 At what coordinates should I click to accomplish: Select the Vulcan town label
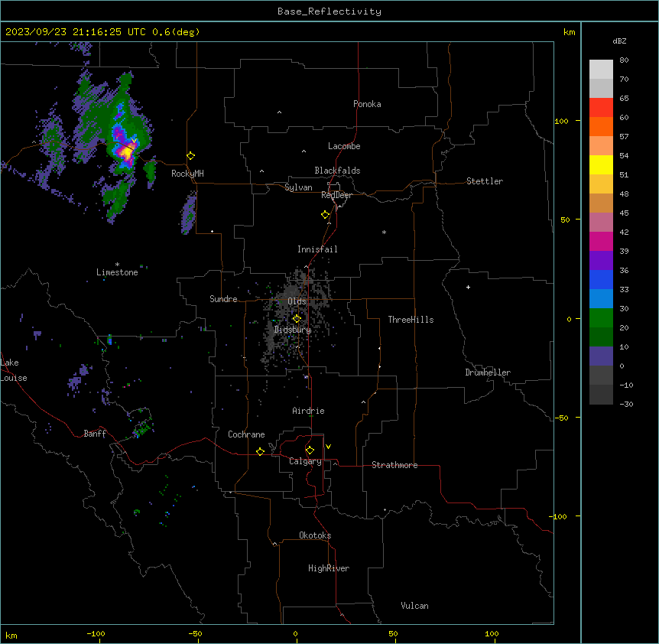point(415,606)
